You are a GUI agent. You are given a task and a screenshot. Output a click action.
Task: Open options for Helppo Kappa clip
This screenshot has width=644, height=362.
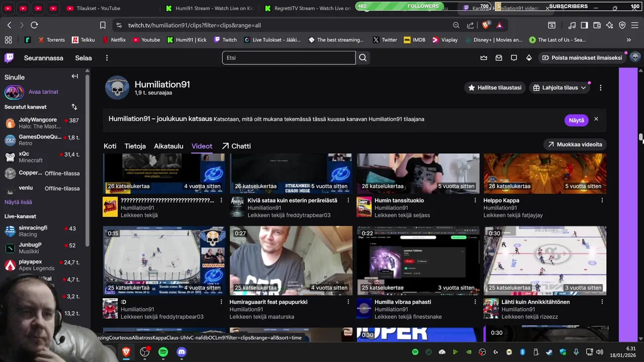(602, 200)
